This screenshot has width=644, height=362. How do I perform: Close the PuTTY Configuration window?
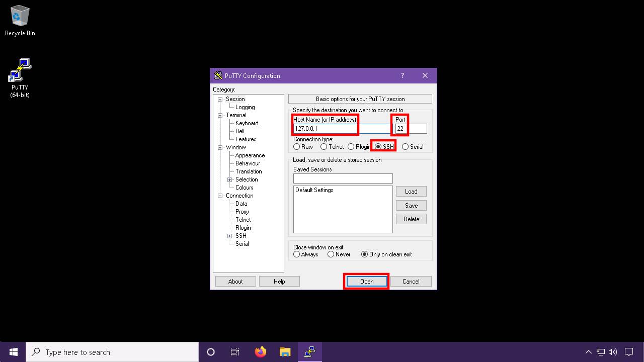[425, 76]
